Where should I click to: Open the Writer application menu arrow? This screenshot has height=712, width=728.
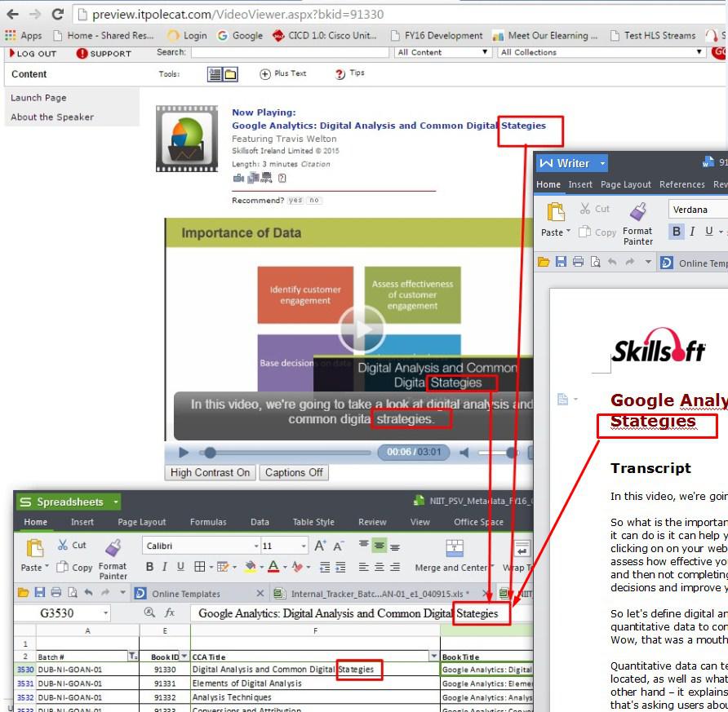(602, 163)
